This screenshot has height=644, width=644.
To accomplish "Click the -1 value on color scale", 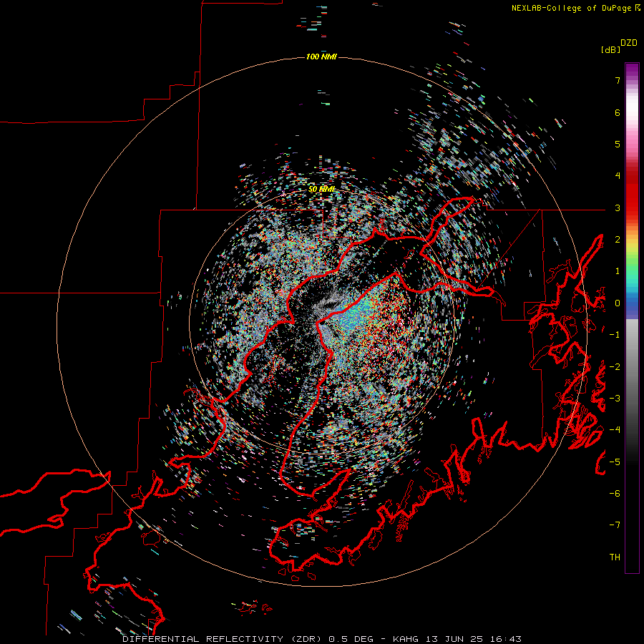I will [615, 335].
